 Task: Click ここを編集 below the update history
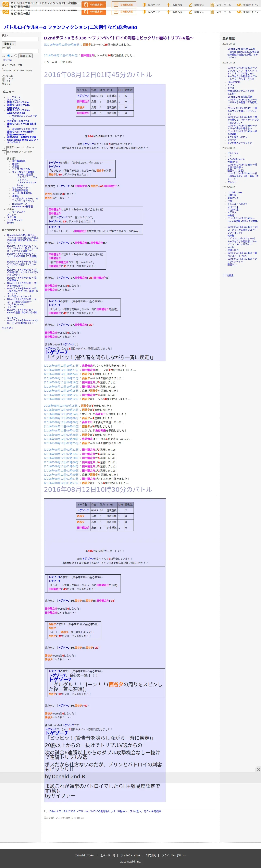click(228, 276)
